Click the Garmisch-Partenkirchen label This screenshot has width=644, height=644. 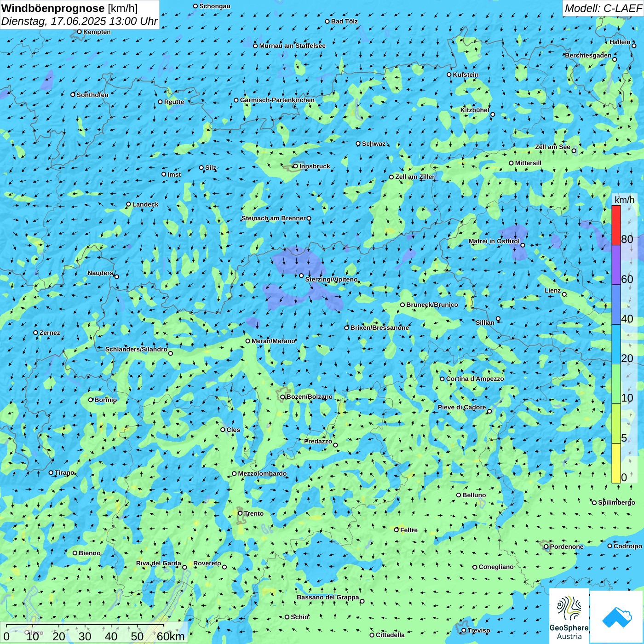(x=277, y=100)
